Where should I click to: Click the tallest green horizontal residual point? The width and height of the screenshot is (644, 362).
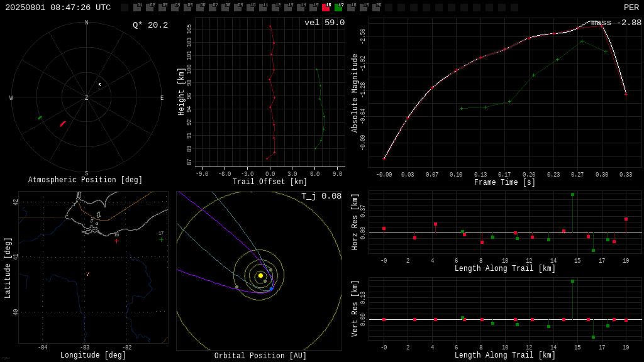pos(572,195)
